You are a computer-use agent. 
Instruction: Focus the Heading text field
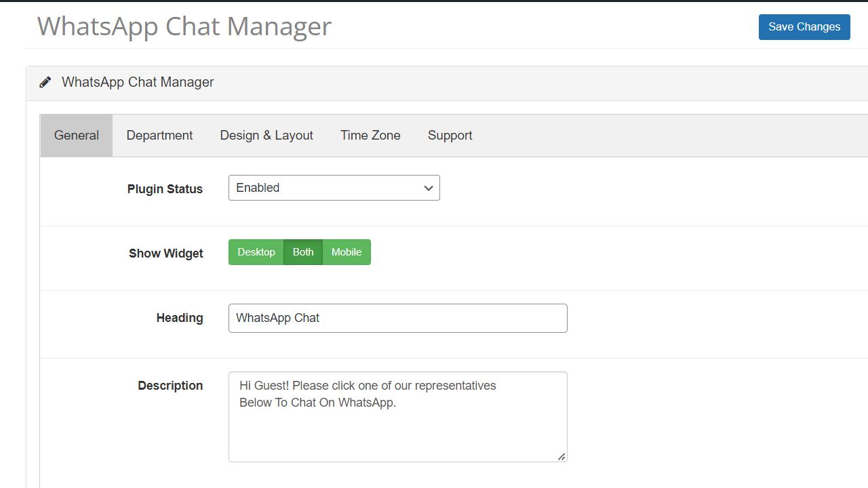[x=397, y=319]
